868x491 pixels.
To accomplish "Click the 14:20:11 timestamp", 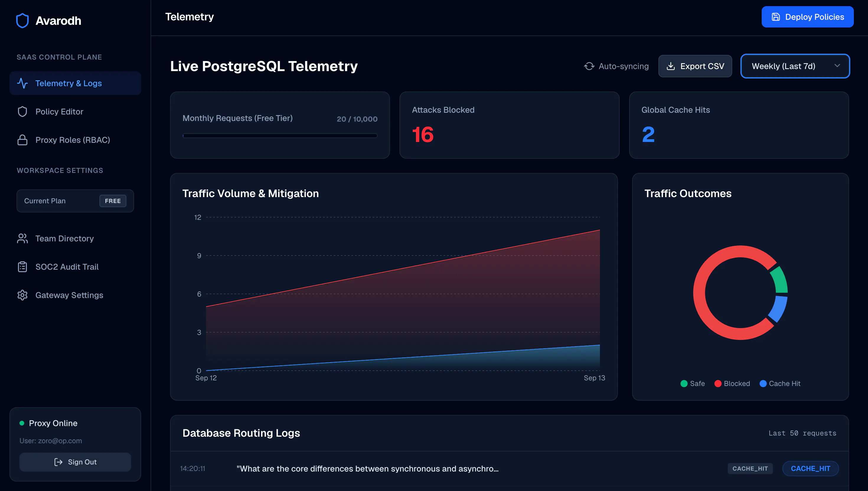I will pyautogui.click(x=192, y=468).
